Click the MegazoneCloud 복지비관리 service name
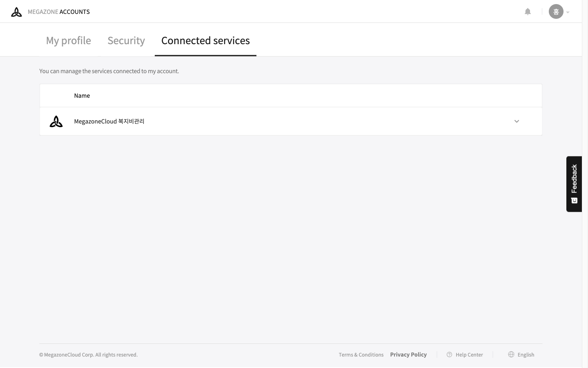 pyautogui.click(x=109, y=121)
